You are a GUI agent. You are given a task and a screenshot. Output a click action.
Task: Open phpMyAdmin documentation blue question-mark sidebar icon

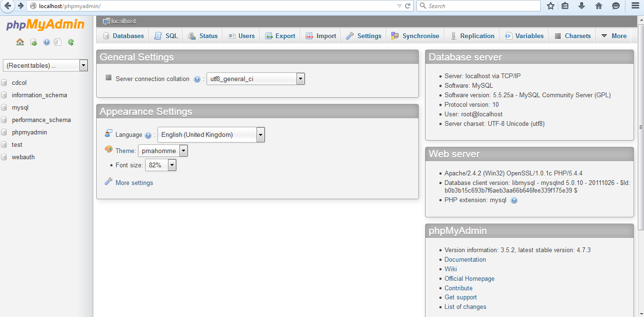[x=47, y=42]
